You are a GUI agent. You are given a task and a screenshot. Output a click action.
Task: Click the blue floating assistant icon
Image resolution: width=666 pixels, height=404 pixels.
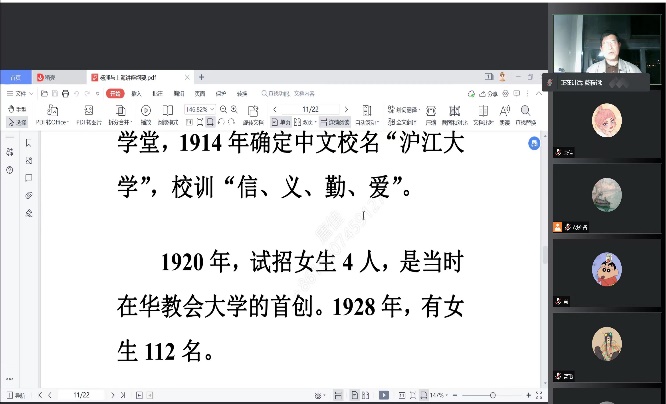click(534, 143)
